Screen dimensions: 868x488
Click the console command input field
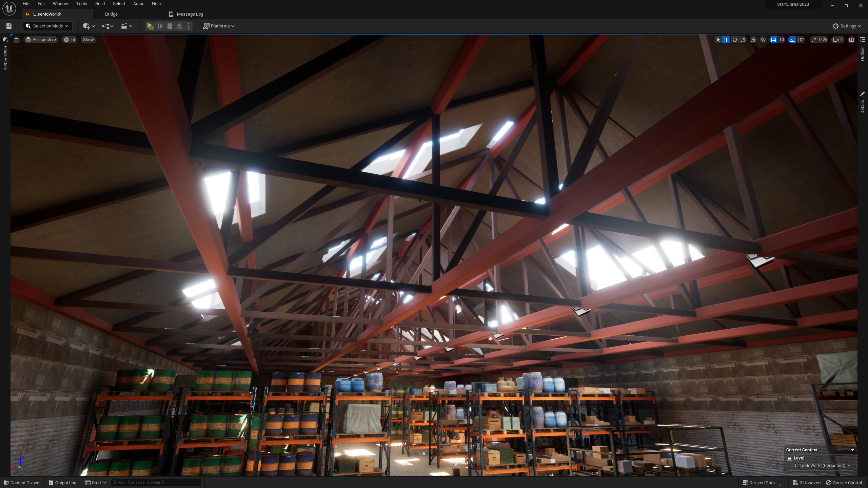[156, 482]
